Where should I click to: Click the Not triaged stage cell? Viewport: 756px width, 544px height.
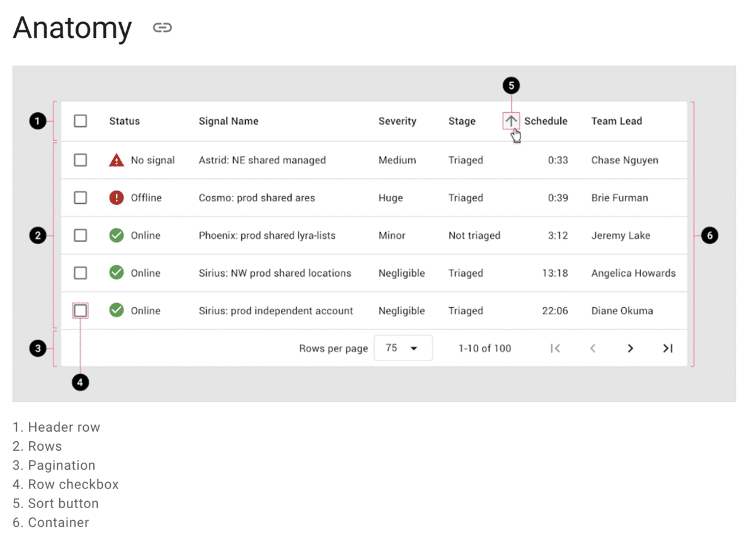click(474, 236)
